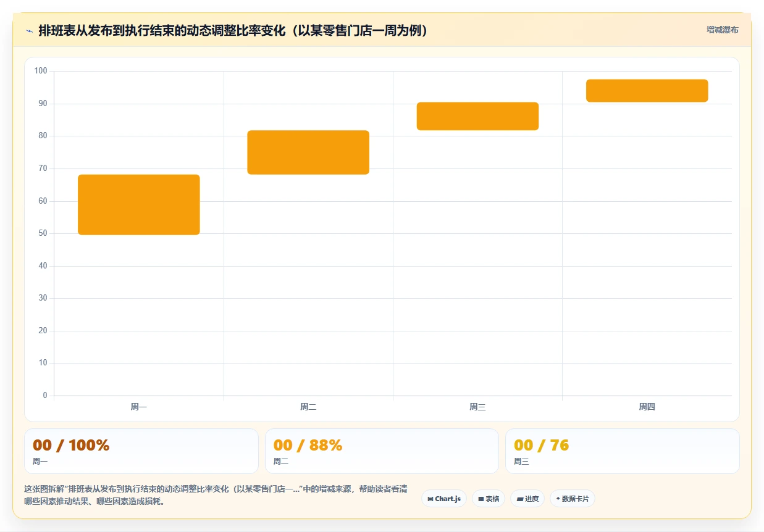Select the Chart.js chip

[x=444, y=499]
